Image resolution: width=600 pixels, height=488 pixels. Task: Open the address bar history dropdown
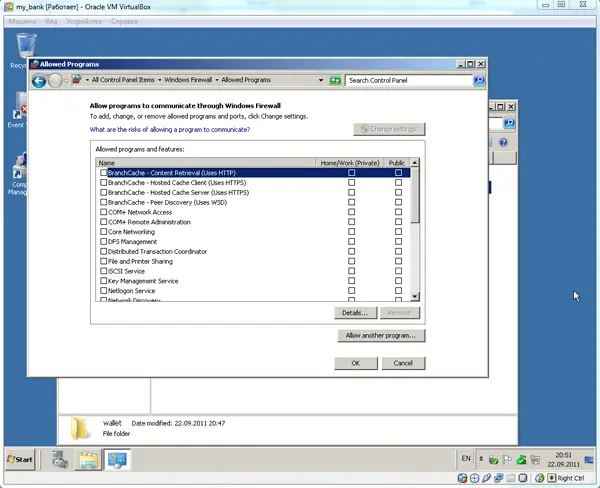point(321,80)
